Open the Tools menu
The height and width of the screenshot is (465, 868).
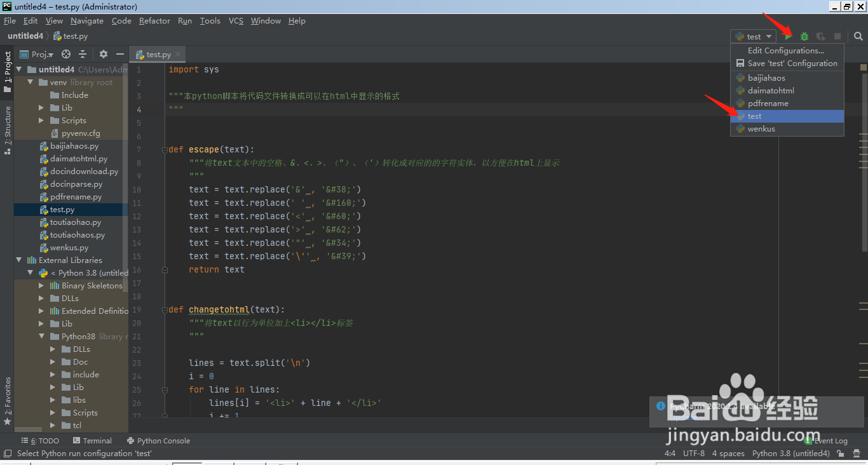[210, 21]
